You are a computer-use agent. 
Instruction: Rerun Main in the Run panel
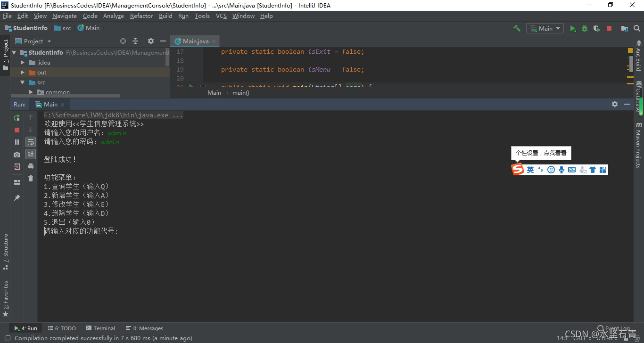(x=17, y=117)
